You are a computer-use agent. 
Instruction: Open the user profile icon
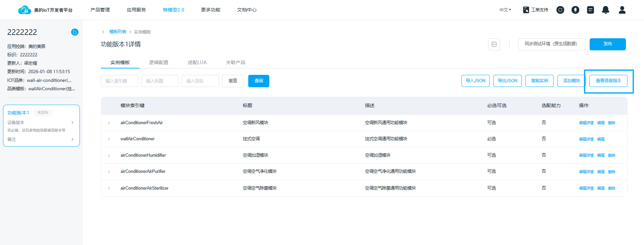click(622, 10)
